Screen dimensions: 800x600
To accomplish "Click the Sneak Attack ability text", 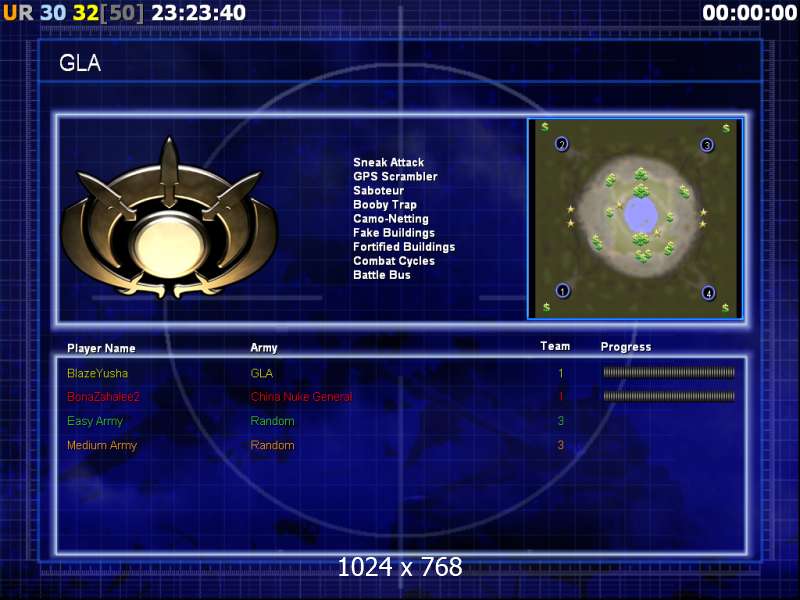I will 388,162.
